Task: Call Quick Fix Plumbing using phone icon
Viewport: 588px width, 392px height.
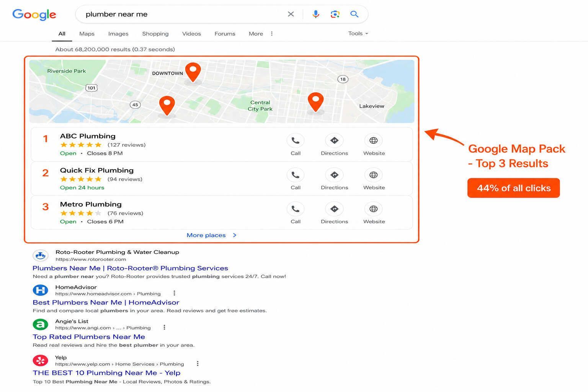Action: pyautogui.click(x=296, y=175)
